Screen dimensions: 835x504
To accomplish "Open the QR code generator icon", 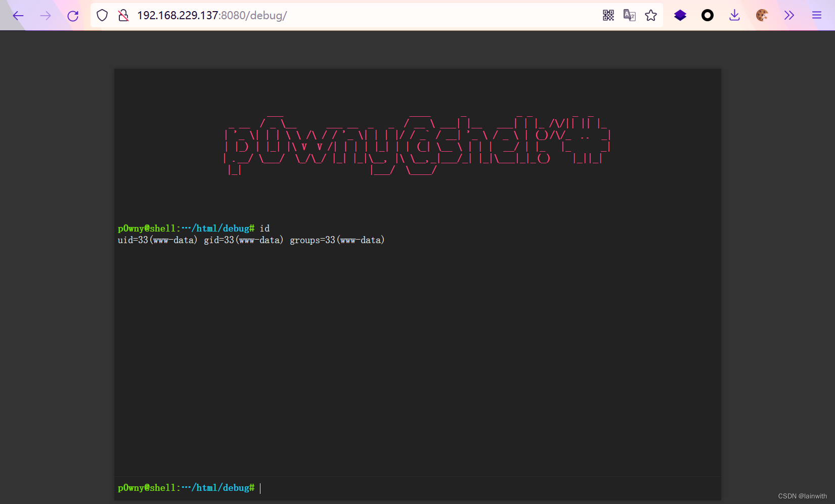I will click(608, 16).
